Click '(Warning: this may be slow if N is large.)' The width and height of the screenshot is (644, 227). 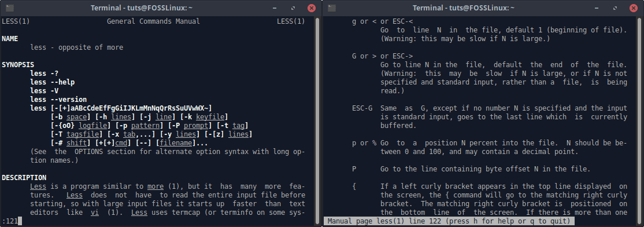[465, 39]
